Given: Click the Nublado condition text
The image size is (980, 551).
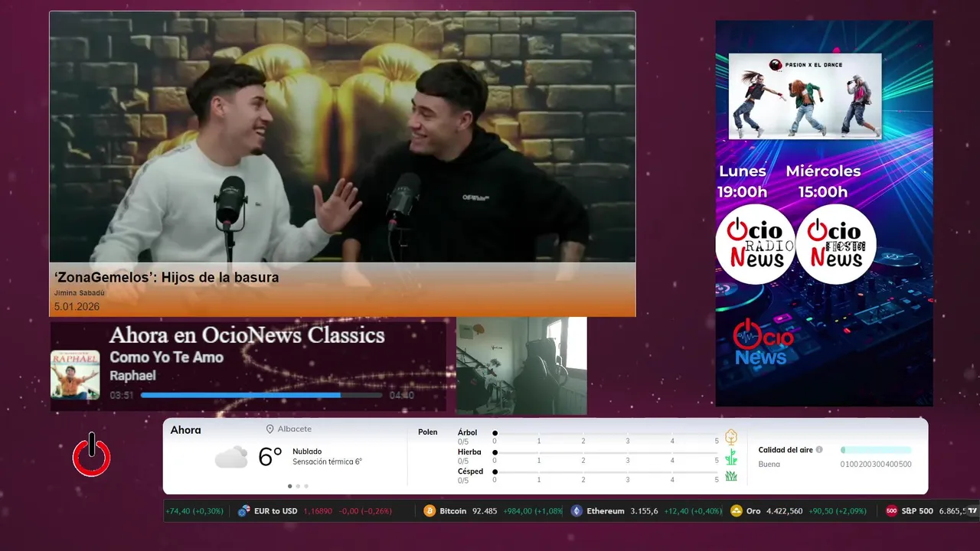Looking at the screenshot, I should tap(307, 452).
